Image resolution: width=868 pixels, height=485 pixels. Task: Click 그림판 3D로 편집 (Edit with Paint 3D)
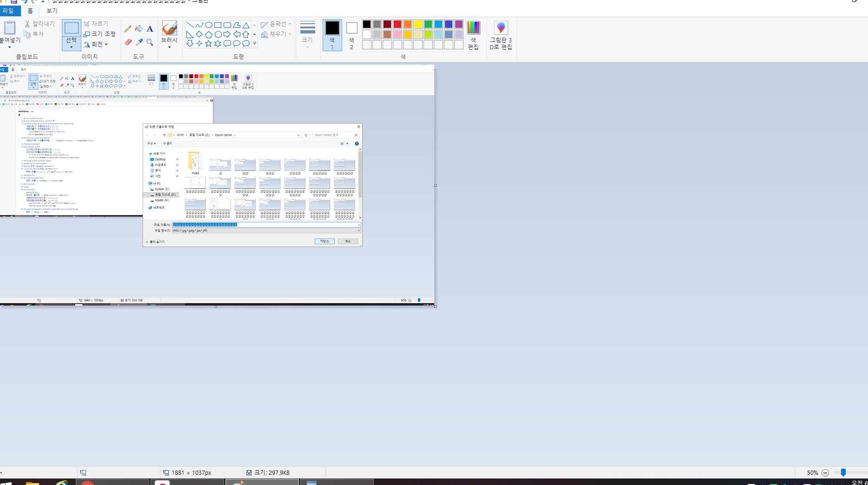501,35
